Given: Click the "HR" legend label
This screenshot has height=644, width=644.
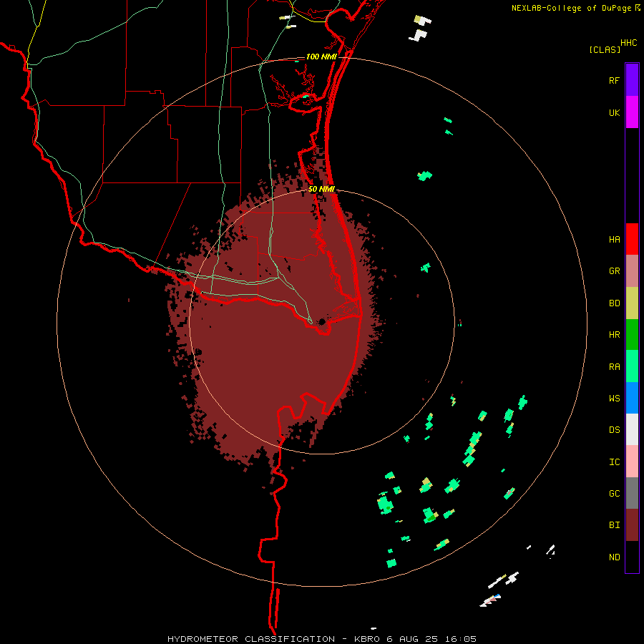Looking at the screenshot, I should coord(614,335).
